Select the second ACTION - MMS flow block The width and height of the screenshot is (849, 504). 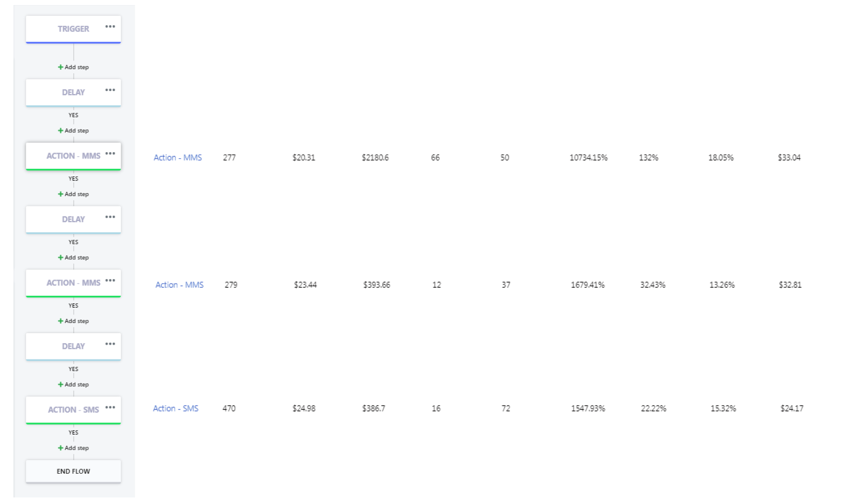73,283
